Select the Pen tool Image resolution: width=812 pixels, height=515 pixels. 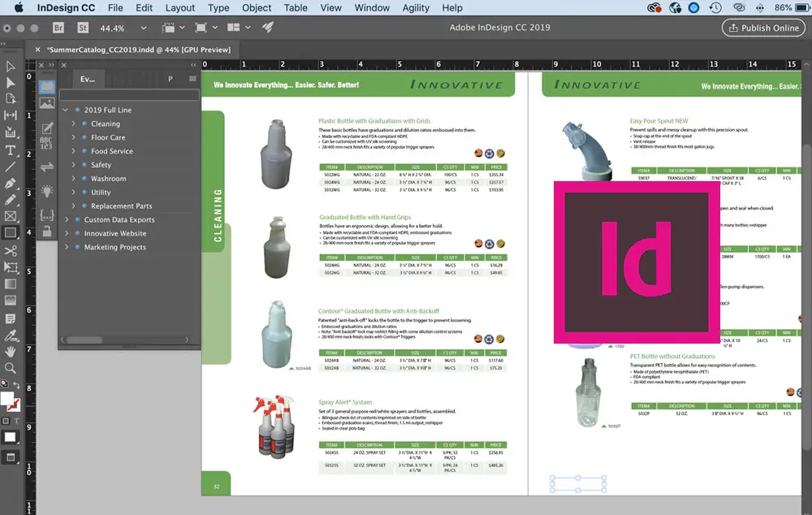point(11,183)
